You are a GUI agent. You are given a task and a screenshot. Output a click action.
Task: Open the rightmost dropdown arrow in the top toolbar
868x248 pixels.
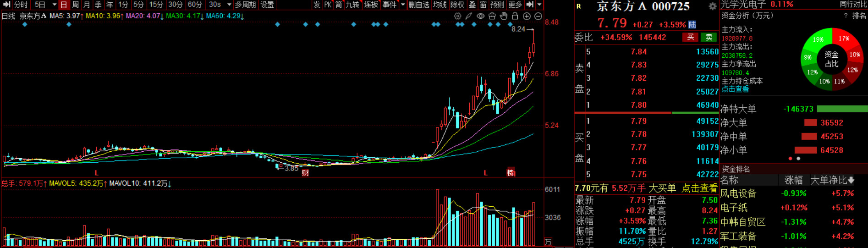tap(539, 5)
